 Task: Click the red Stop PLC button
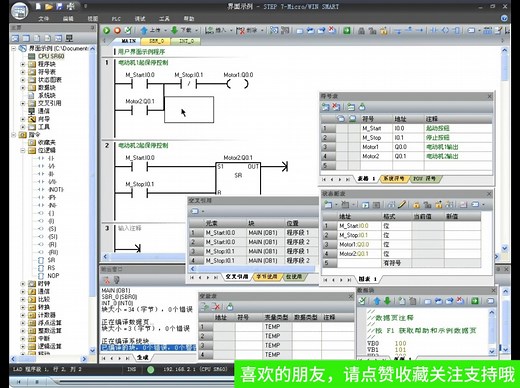[117, 30]
